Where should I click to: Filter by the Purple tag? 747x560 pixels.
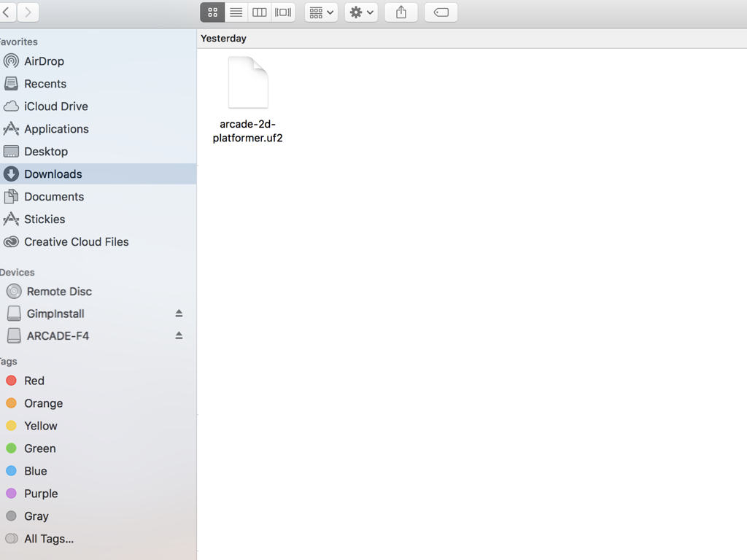98,494
